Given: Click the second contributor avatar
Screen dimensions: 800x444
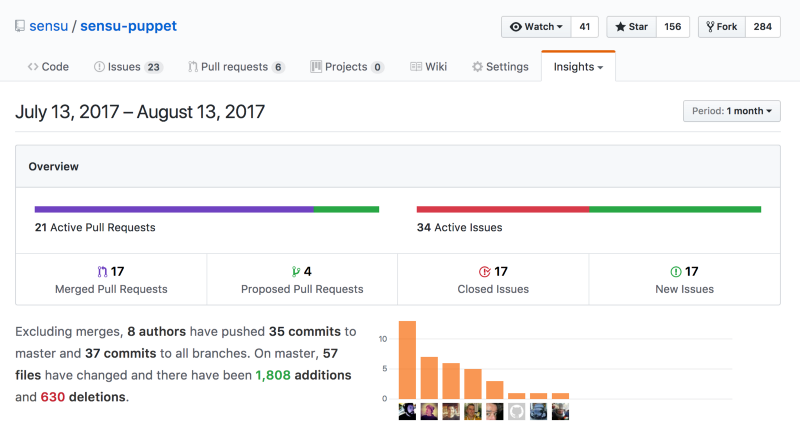Looking at the screenshot, I should click(429, 411).
